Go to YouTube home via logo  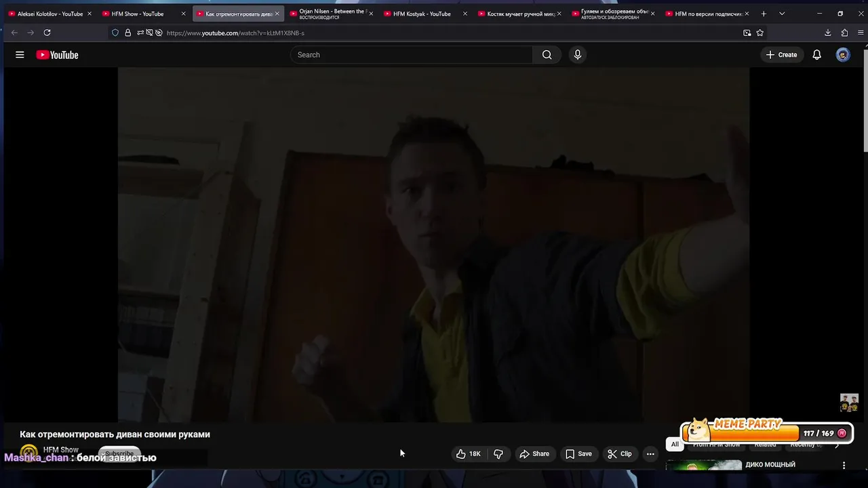(57, 55)
